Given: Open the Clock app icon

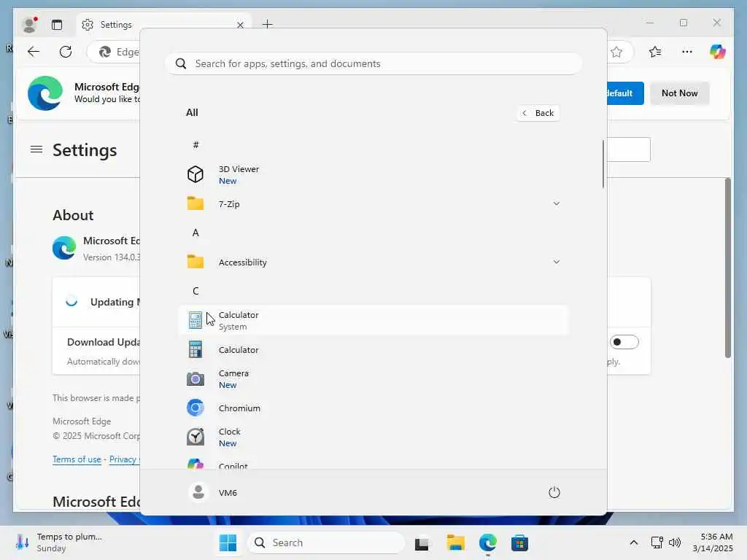Looking at the screenshot, I should (196, 437).
